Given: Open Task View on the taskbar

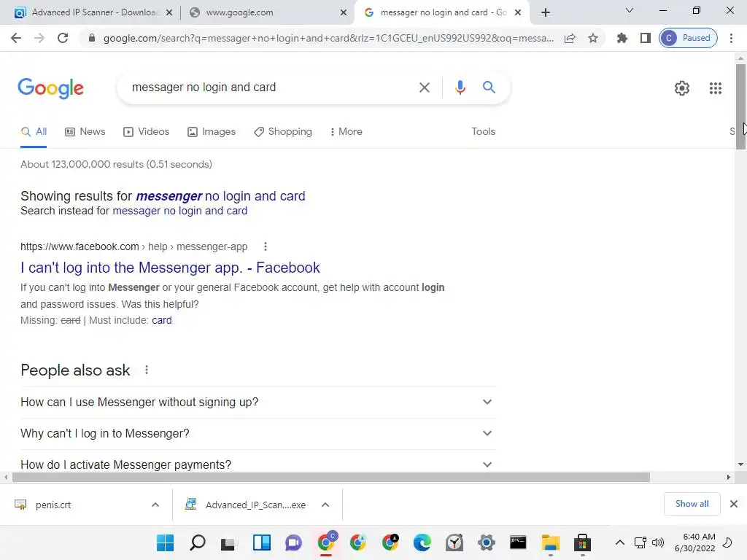Looking at the screenshot, I should tap(229, 542).
